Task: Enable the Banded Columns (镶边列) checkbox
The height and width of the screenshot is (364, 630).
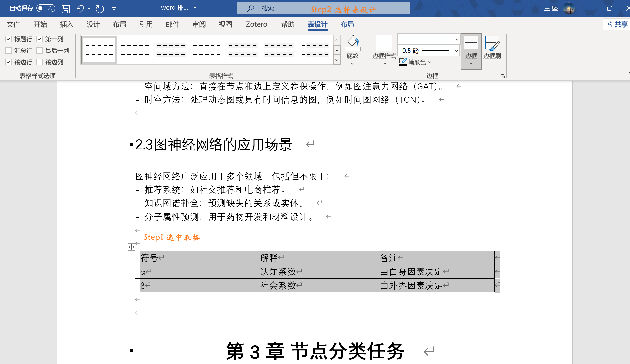Action: (40, 62)
